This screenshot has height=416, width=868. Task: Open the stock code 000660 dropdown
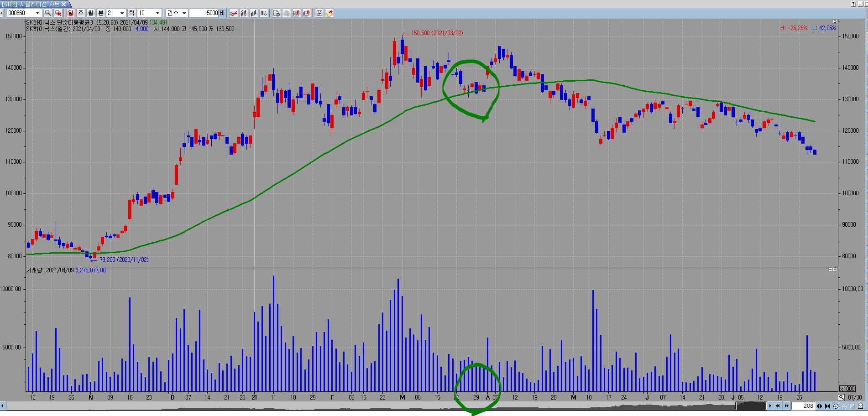(x=37, y=13)
